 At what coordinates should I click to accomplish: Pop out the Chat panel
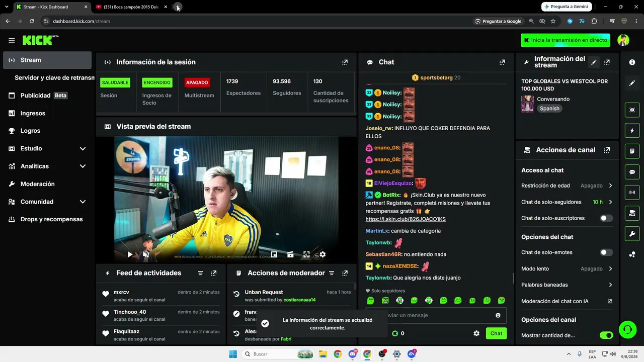[502, 62]
